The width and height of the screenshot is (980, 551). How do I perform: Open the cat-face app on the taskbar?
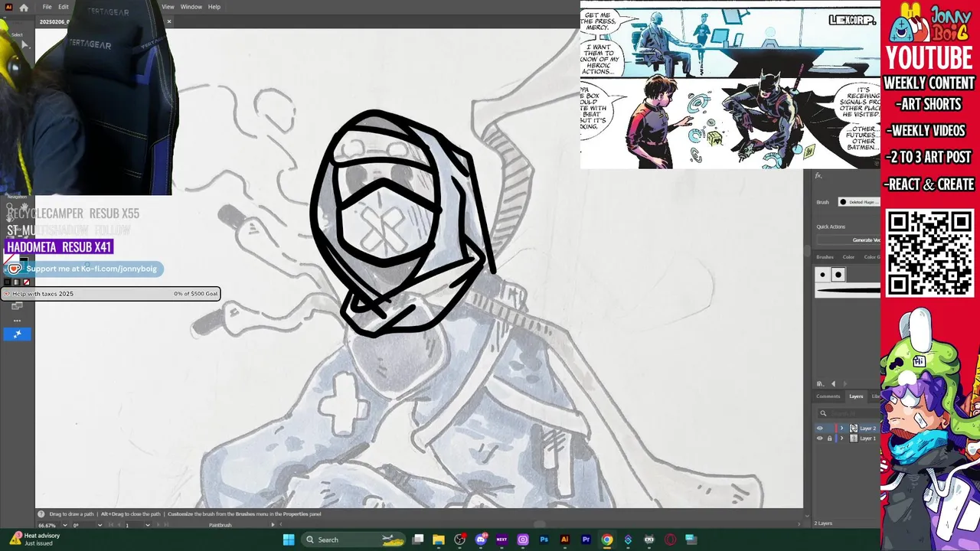coord(649,540)
